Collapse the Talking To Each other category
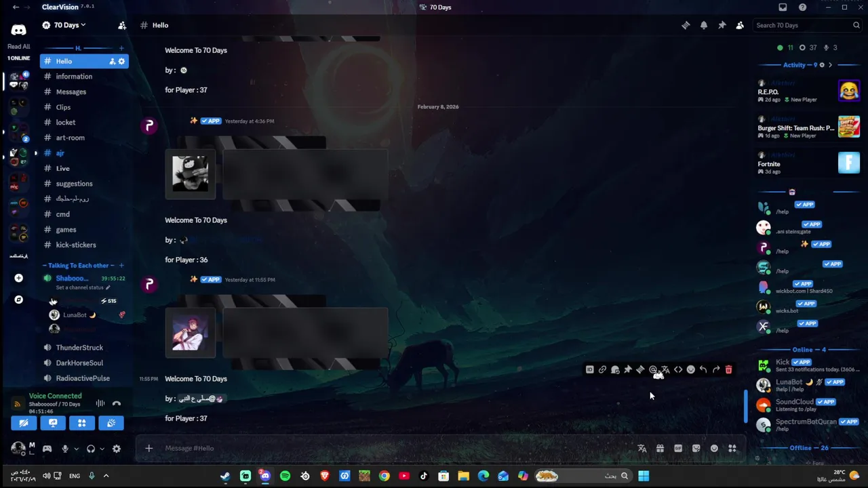This screenshot has height=488, width=868. tap(79, 266)
